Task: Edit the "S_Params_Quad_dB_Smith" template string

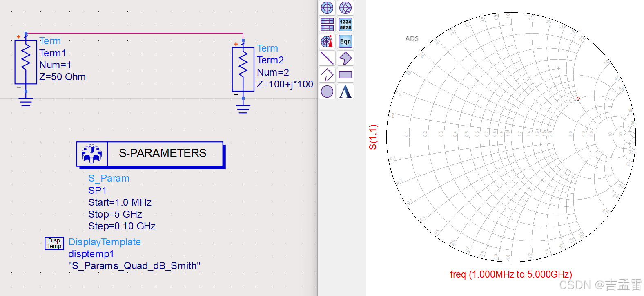Action: (134, 266)
